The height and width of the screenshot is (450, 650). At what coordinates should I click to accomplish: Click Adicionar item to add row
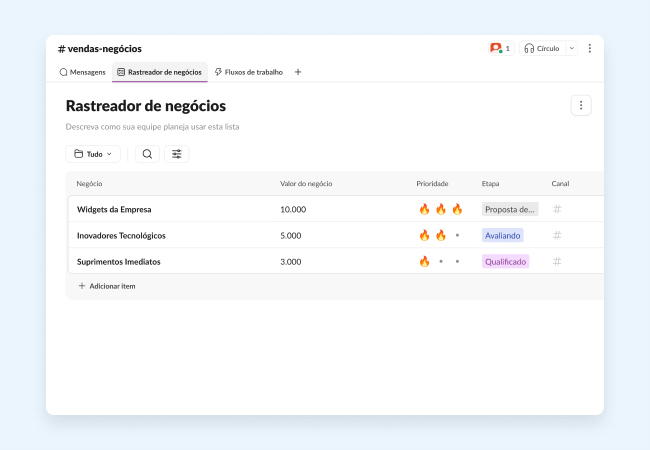pos(107,286)
